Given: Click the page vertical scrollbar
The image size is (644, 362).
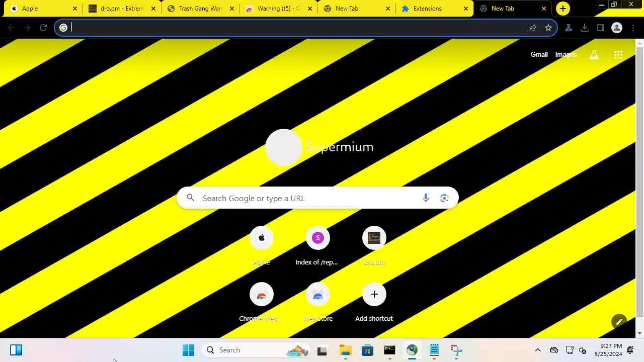Looking at the screenshot, I should (639, 181).
